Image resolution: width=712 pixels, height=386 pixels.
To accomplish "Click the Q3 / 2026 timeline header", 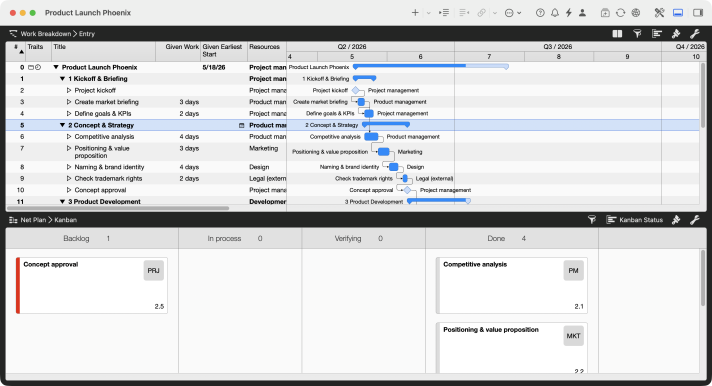I will tap(558, 46).
